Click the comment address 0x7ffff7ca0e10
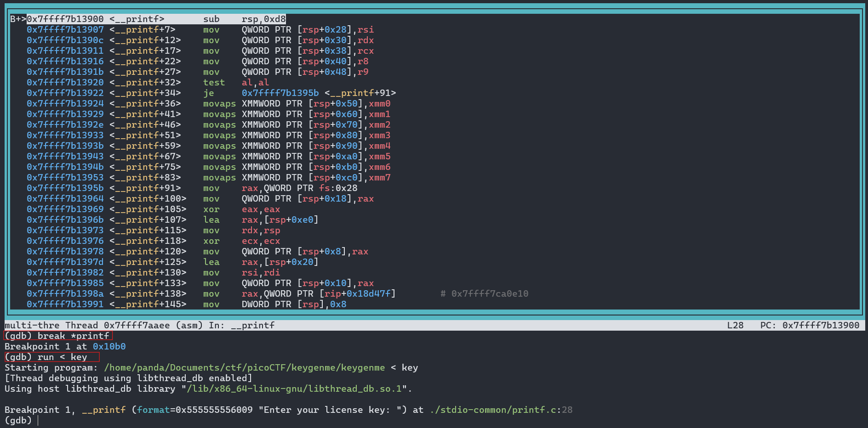The height and width of the screenshot is (428, 868). tap(490, 293)
